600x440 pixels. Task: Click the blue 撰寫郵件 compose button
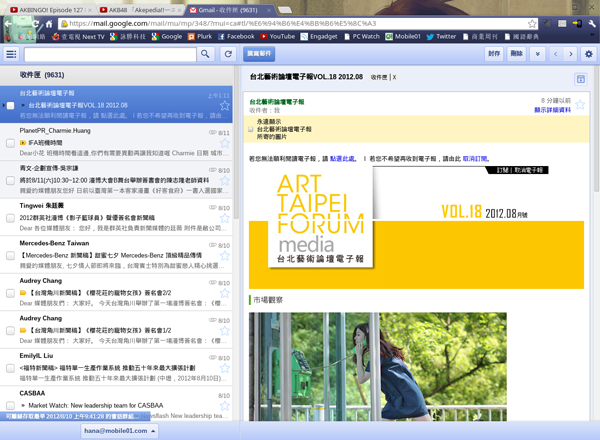(259, 54)
